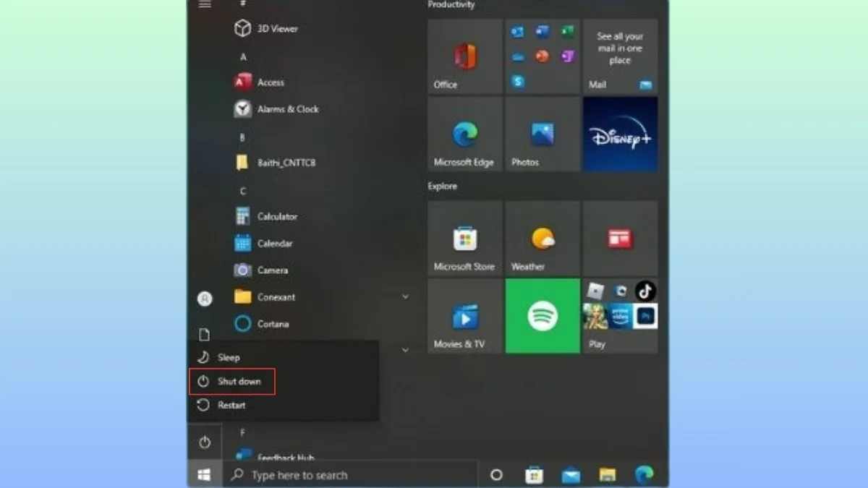868x488 pixels.
Task: Launch Microsoft Edge from its tile
Action: [x=464, y=134]
